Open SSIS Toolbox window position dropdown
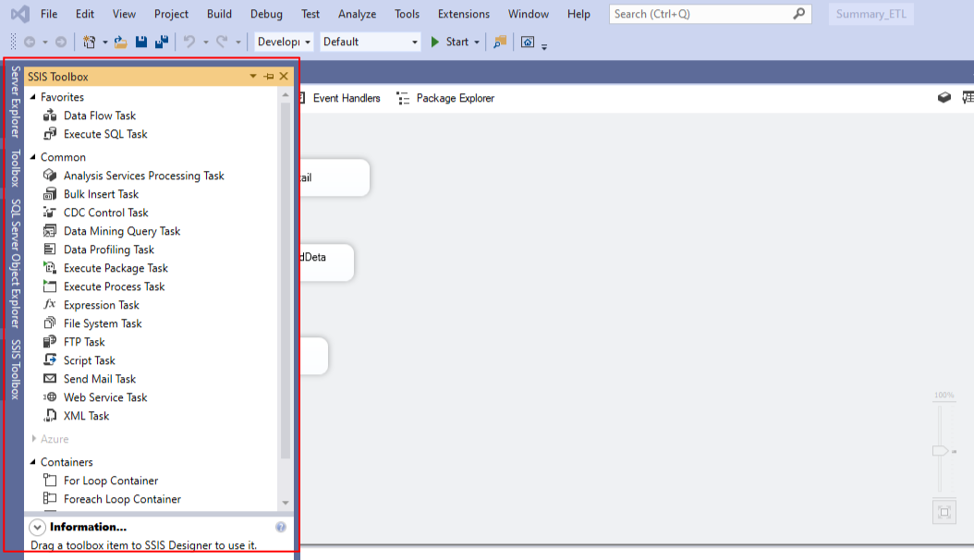 pos(253,77)
